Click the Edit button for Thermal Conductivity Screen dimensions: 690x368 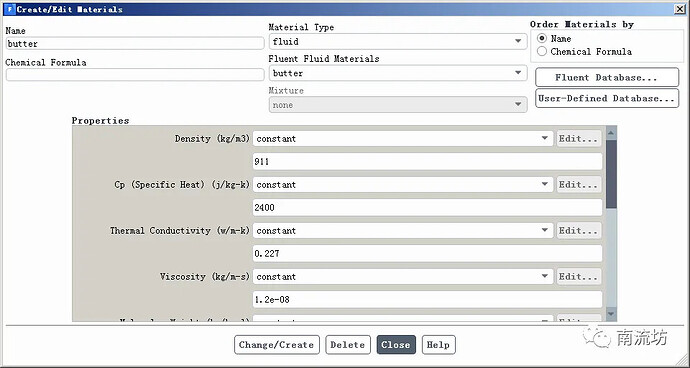click(x=579, y=231)
